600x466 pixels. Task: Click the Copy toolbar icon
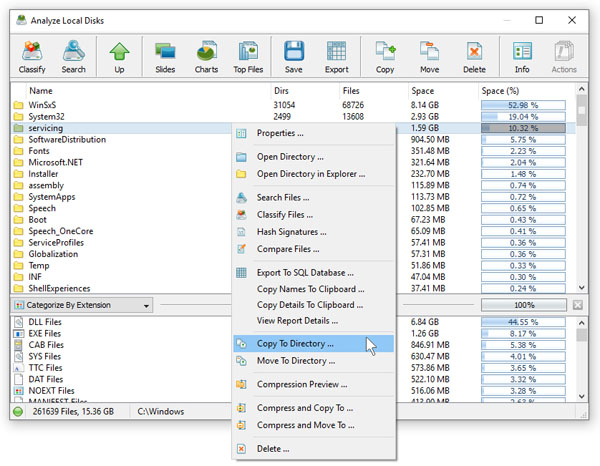(385, 57)
